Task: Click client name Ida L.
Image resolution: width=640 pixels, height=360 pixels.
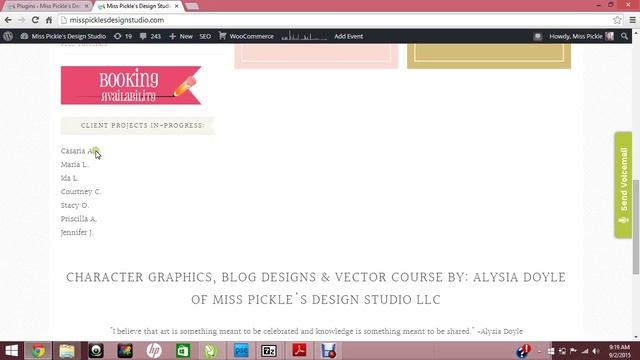Action: pyautogui.click(x=69, y=178)
